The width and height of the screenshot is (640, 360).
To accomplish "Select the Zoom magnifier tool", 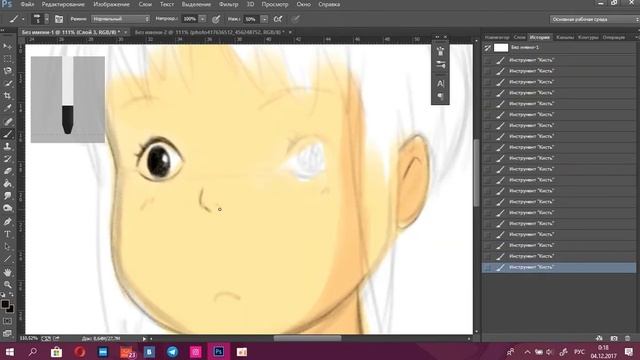I will coord(7,284).
